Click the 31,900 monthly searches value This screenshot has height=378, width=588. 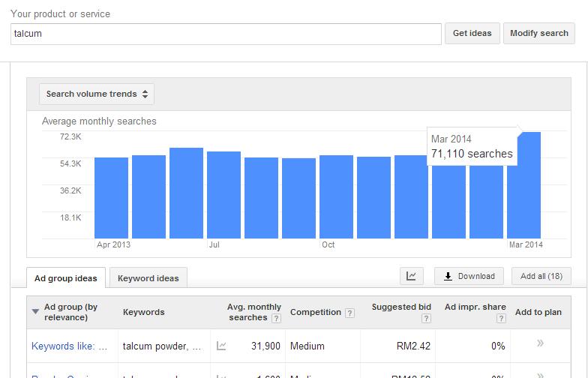tap(265, 346)
